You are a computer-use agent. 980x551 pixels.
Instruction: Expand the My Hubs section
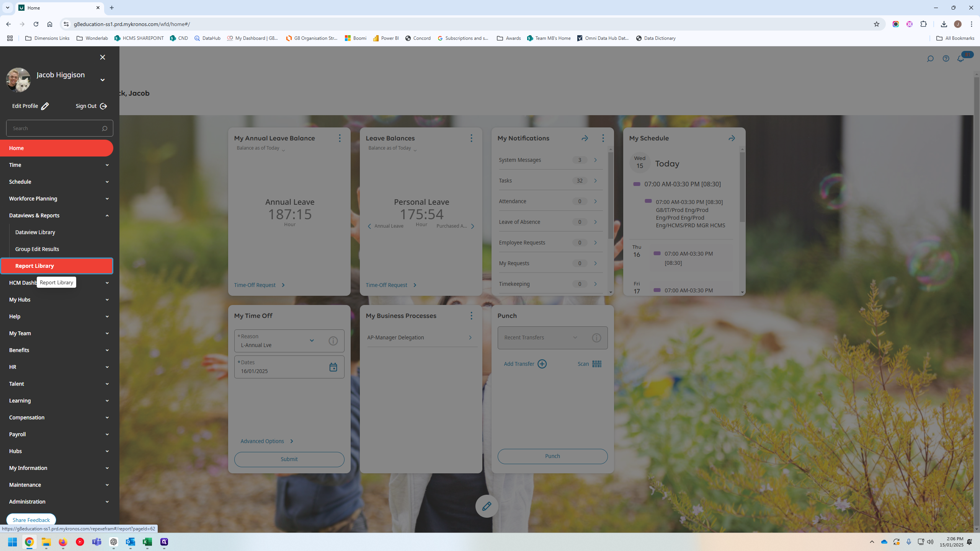(107, 300)
